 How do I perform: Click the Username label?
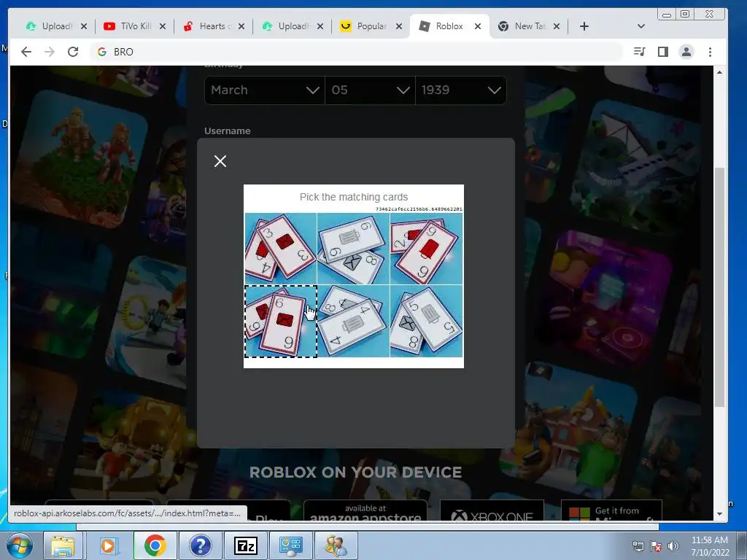tap(228, 131)
